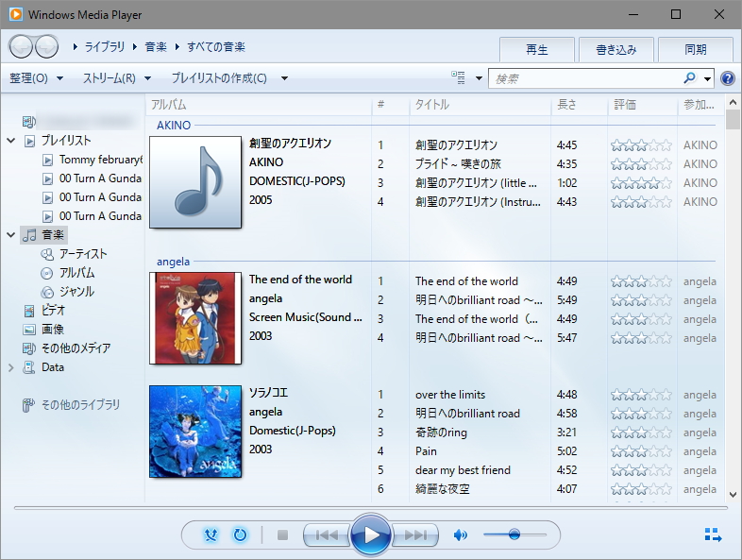
Task: Click the view options icon
Action: [458, 78]
